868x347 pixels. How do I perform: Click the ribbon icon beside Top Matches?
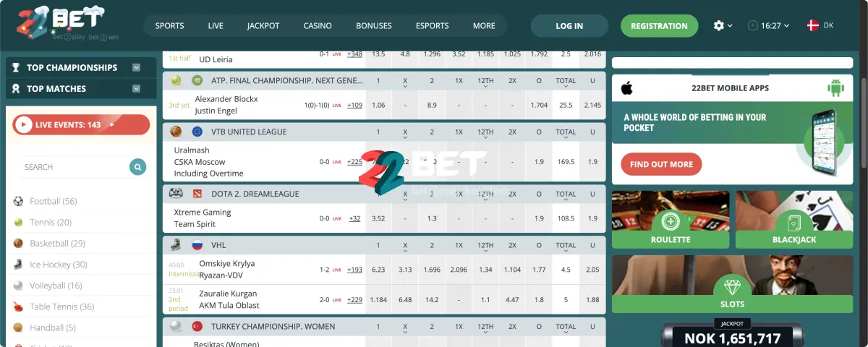pyautogui.click(x=16, y=88)
